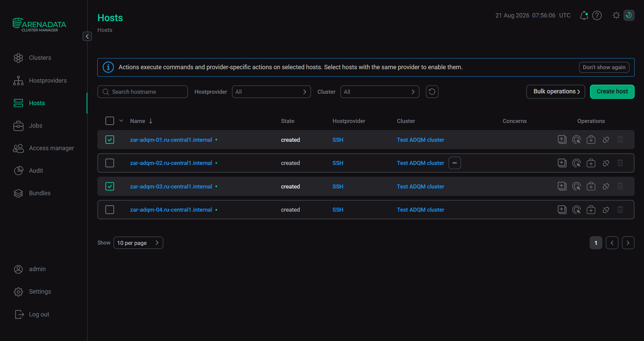Image resolution: width=644 pixels, height=341 pixels.
Task: Uncheck the zar-adqm-01 host checkbox
Action: [x=110, y=139]
